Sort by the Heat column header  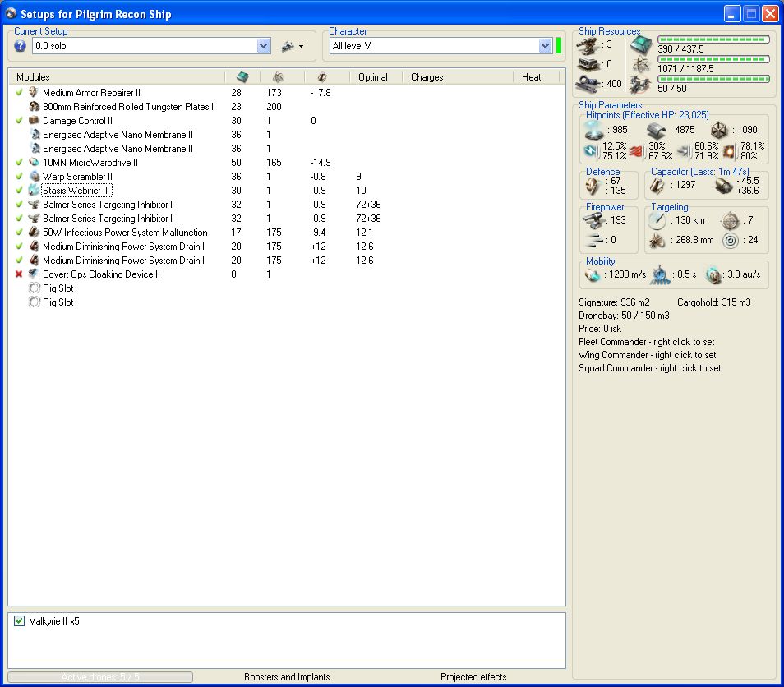[x=532, y=77]
